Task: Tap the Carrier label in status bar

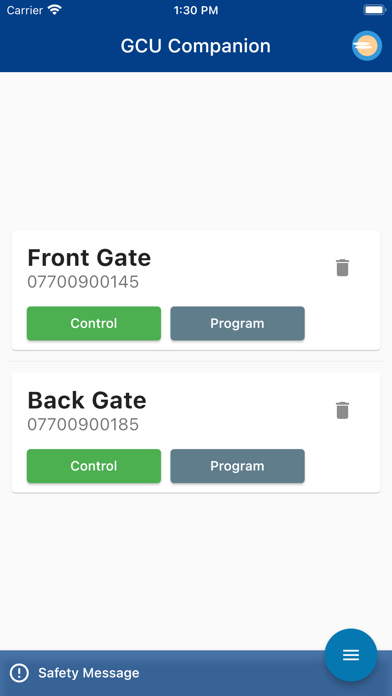Action: (24, 10)
